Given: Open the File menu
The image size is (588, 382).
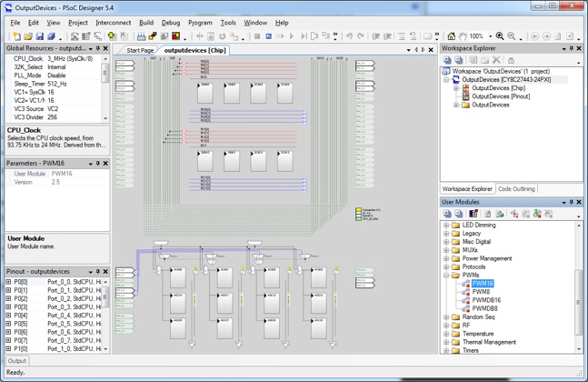Looking at the screenshot, I should pyautogui.click(x=15, y=23).
